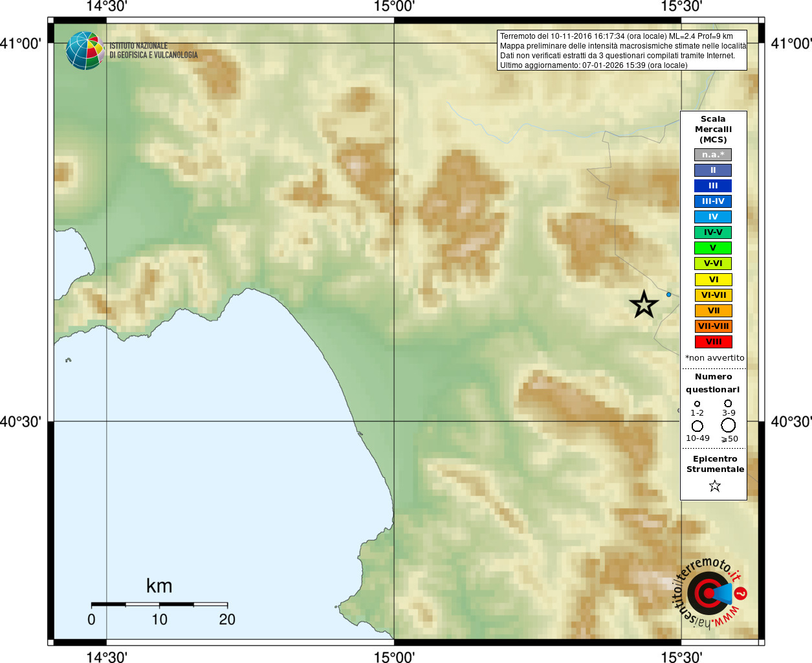Click the red intensity VIII swatch
The height and width of the screenshot is (663, 812).
click(x=714, y=342)
